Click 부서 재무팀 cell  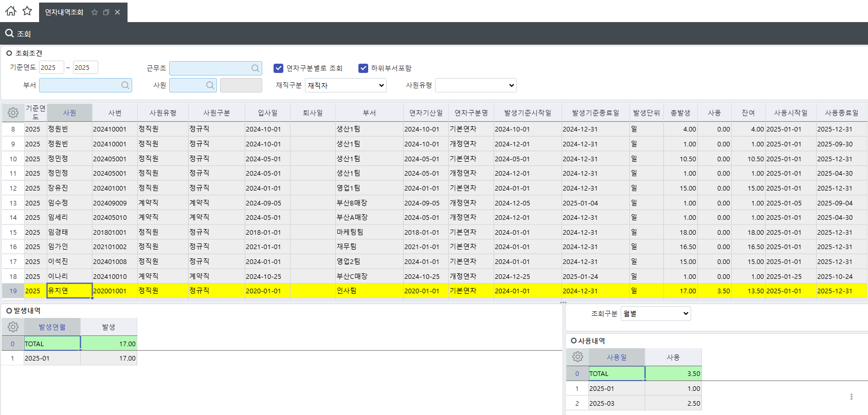[x=369, y=247]
